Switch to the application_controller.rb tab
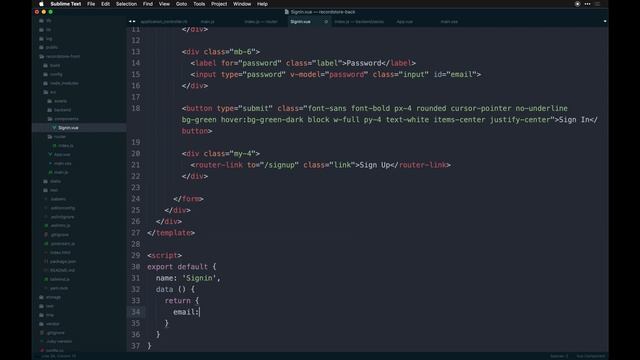Viewport: 640px width, 360px height. (164, 22)
